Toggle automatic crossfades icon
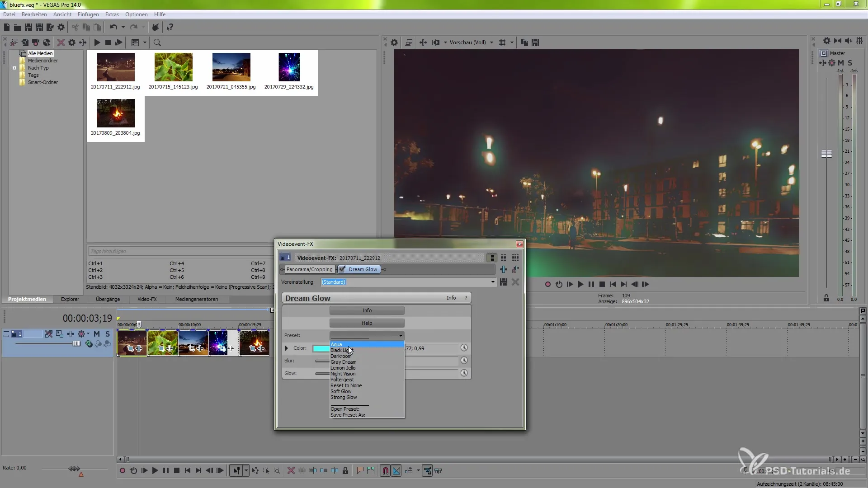The image size is (868, 488). pos(396,471)
